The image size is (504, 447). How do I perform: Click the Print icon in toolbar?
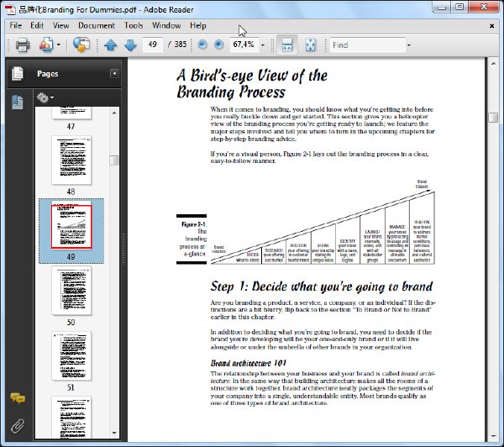click(23, 45)
